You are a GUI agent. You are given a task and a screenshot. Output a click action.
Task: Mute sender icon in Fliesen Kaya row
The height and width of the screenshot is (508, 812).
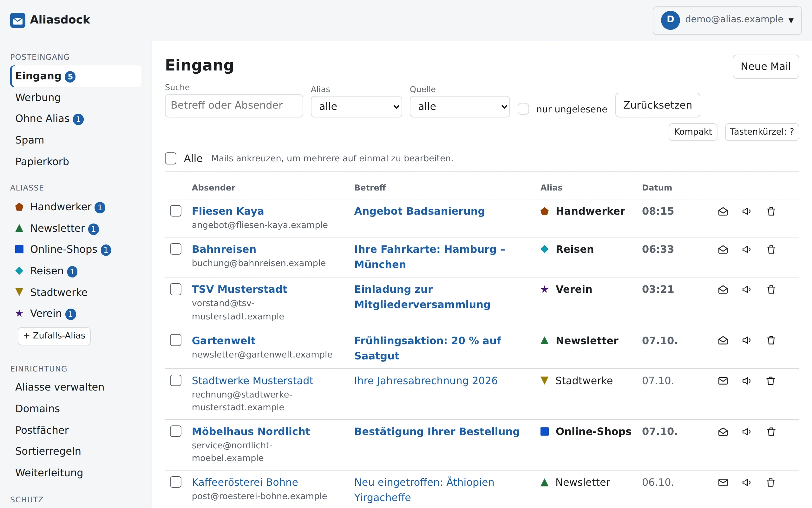(x=747, y=211)
